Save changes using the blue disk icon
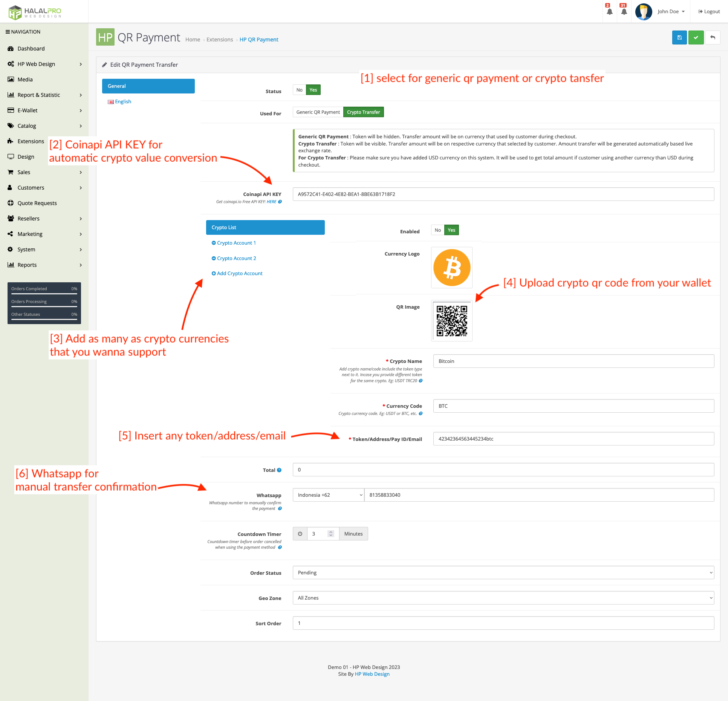 tap(679, 37)
